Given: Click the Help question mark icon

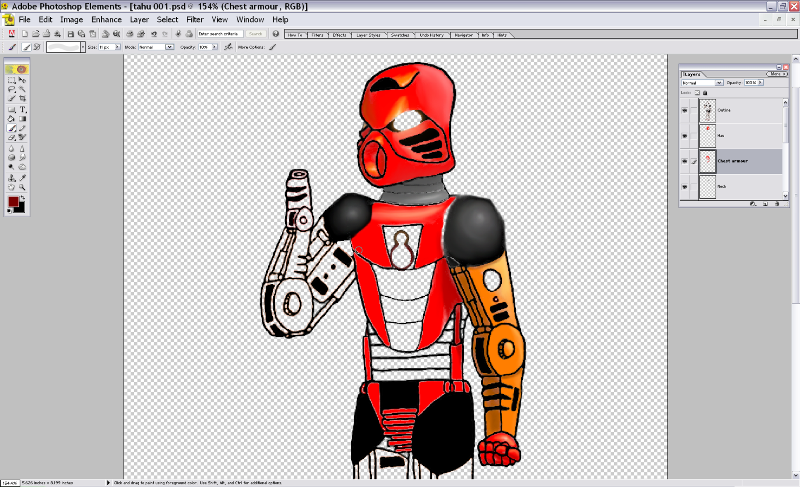Looking at the screenshot, I should coord(276,34).
